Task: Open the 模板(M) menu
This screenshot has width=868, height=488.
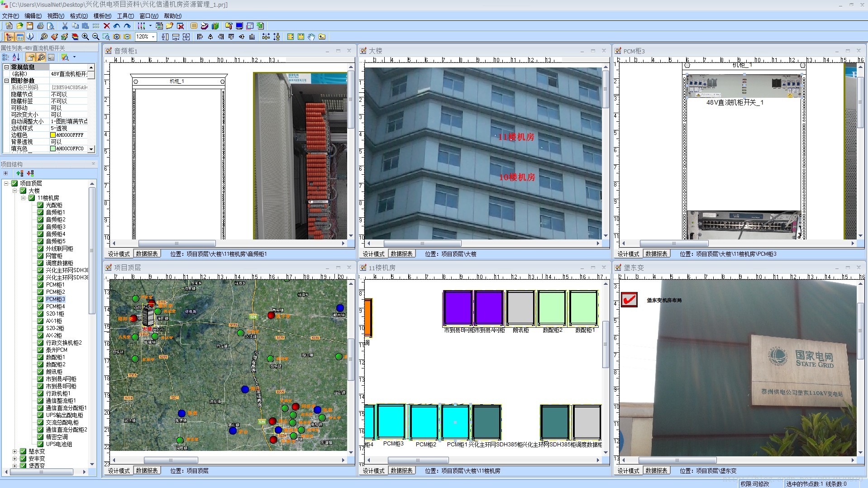Action: [x=102, y=16]
